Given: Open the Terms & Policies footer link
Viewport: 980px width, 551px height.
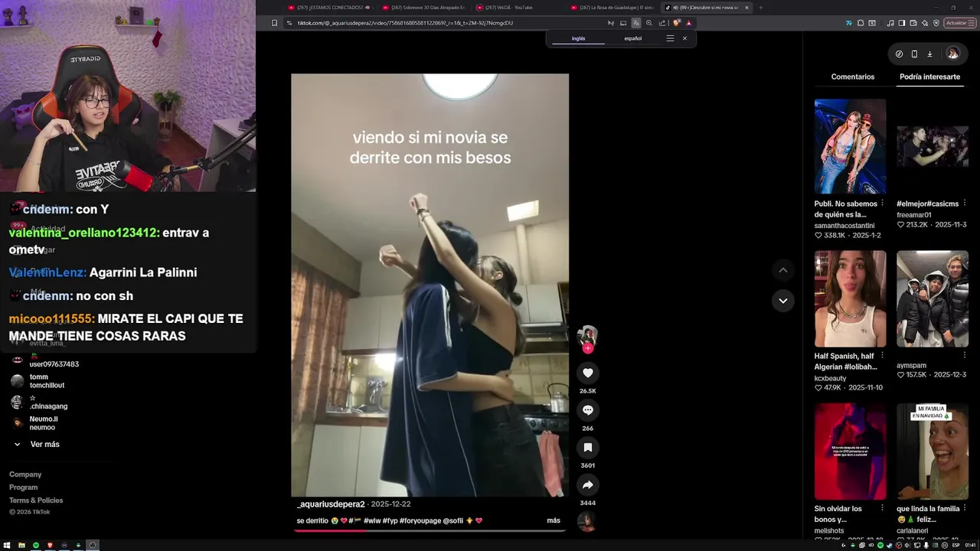Looking at the screenshot, I should coord(36,500).
